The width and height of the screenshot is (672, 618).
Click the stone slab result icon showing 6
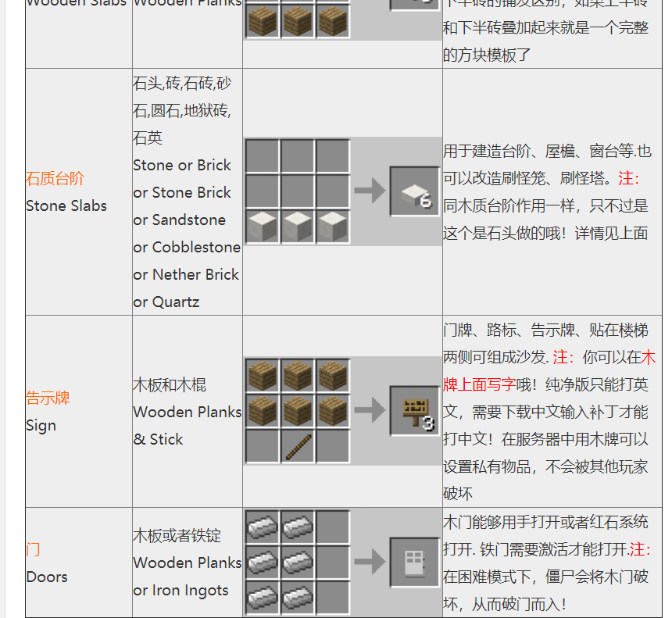tap(415, 191)
